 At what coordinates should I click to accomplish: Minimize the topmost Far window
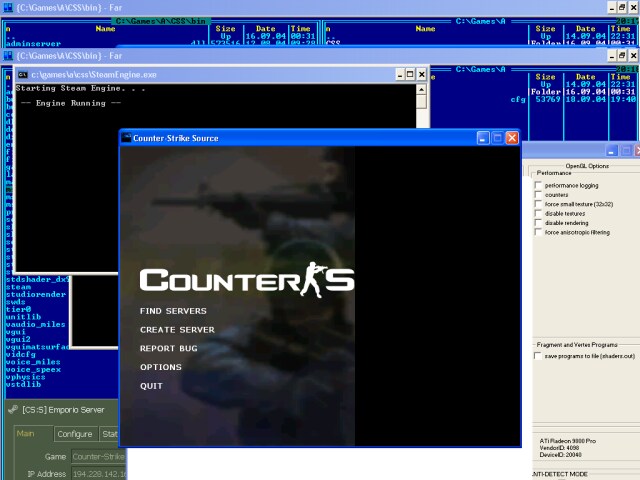point(611,7)
